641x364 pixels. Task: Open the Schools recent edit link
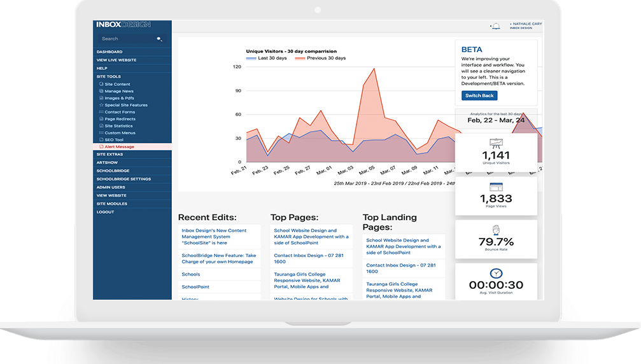coord(191,274)
